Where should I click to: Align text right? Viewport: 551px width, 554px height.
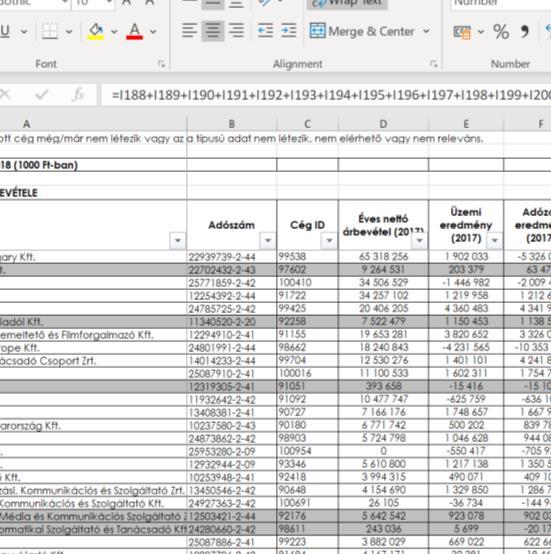pyautogui.click(x=236, y=31)
